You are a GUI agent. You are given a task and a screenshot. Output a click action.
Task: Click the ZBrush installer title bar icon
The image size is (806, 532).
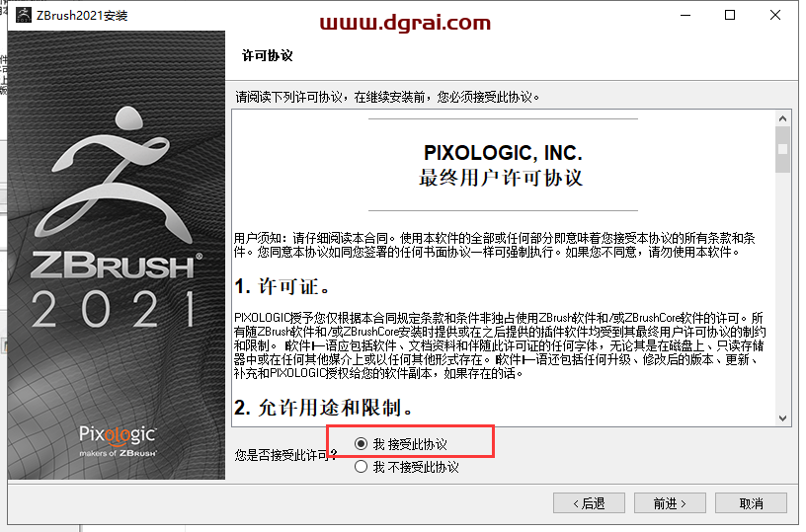coord(24,16)
